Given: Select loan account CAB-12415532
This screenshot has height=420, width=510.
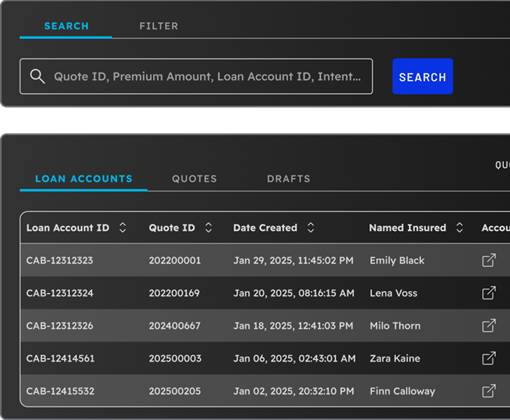Looking at the screenshot, I should point(60,391).
